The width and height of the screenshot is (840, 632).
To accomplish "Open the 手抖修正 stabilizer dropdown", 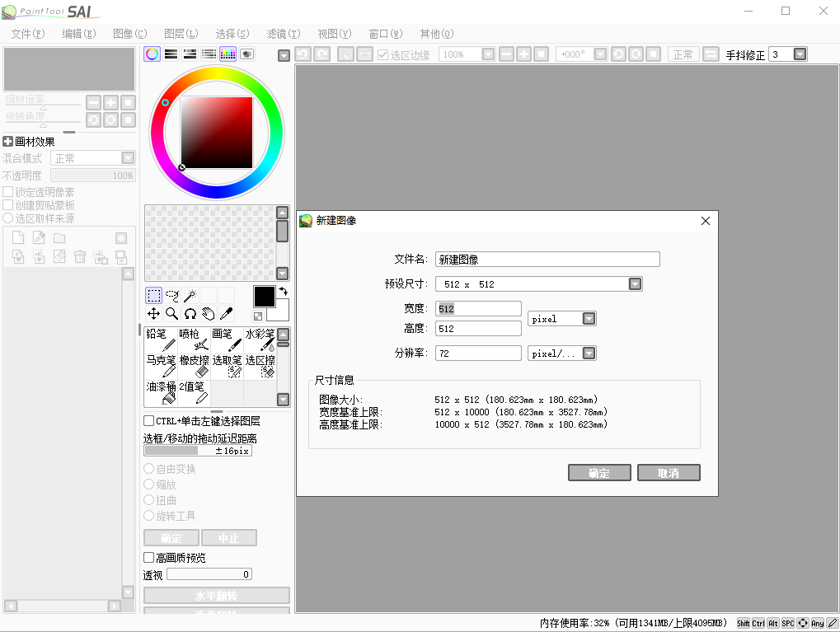I will 800,54.
